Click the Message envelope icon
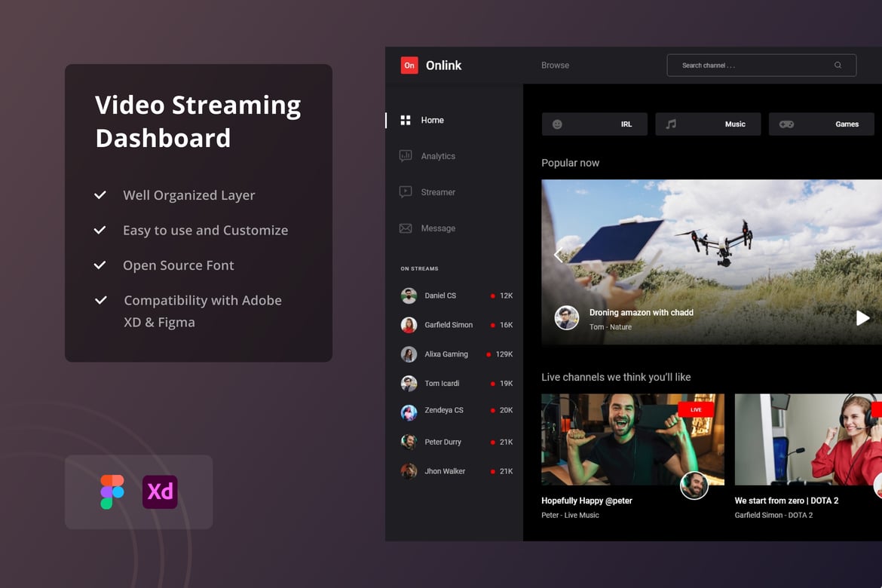This screenshot has width=882, height=588. point(405,228)
